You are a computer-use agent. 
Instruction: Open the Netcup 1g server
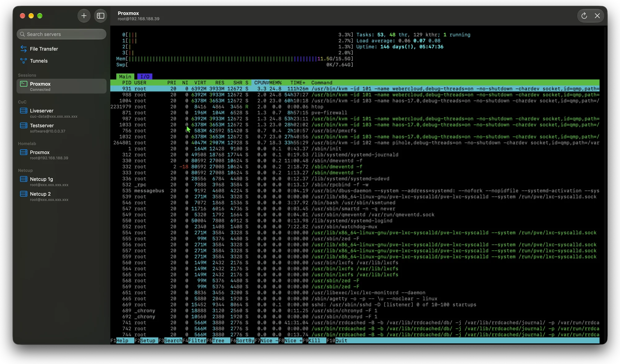click(61, 182)
